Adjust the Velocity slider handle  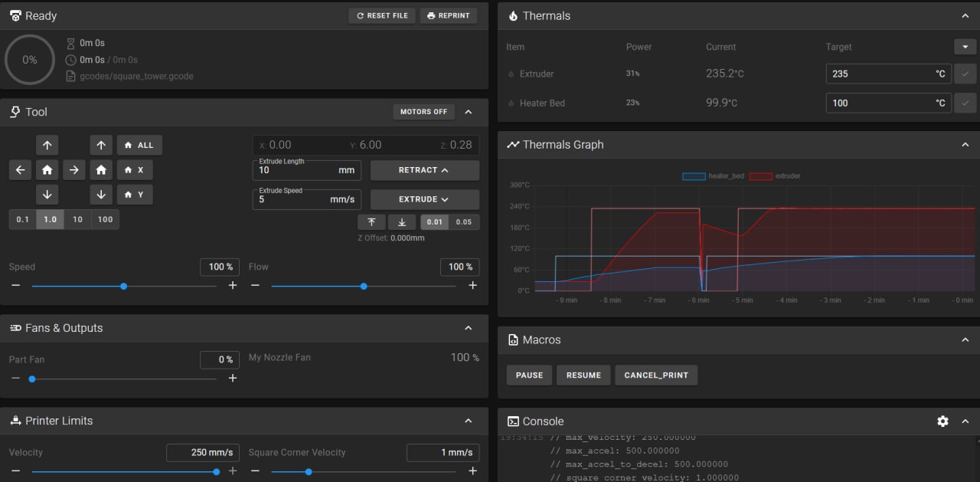click(x=216, y=471)
